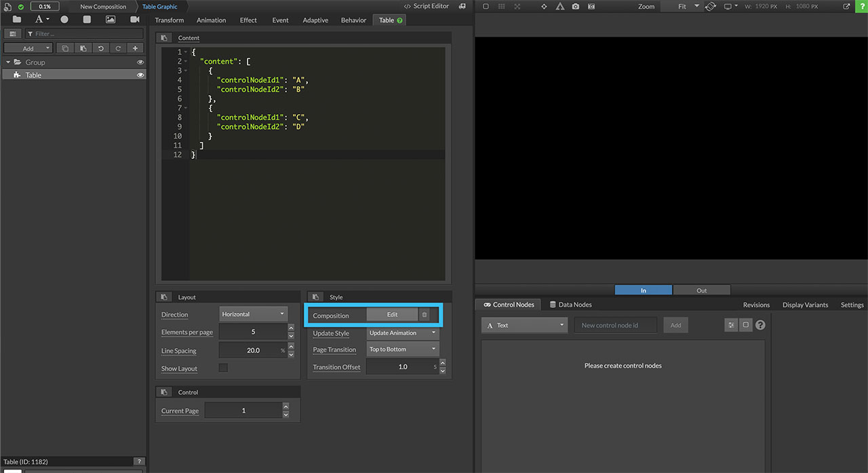
Task: Click the move/anchor crosshair icon
Action: 544,6
